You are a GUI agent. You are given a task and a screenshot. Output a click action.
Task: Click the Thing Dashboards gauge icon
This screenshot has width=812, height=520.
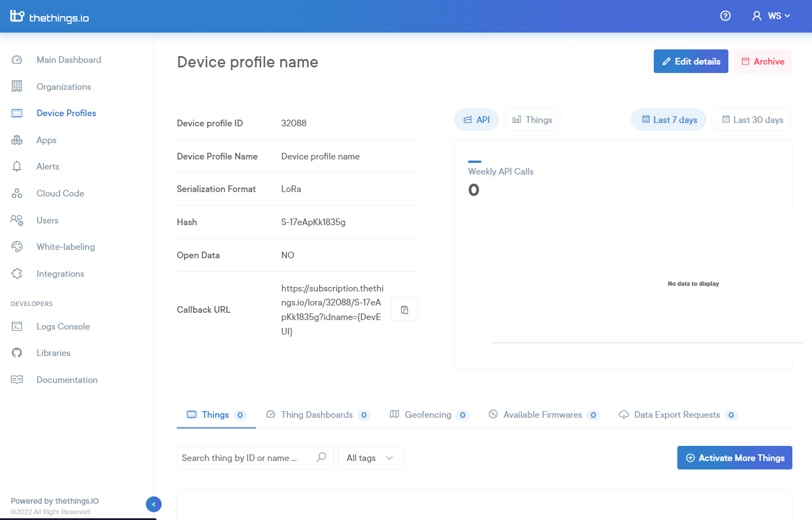click(270, 414)
